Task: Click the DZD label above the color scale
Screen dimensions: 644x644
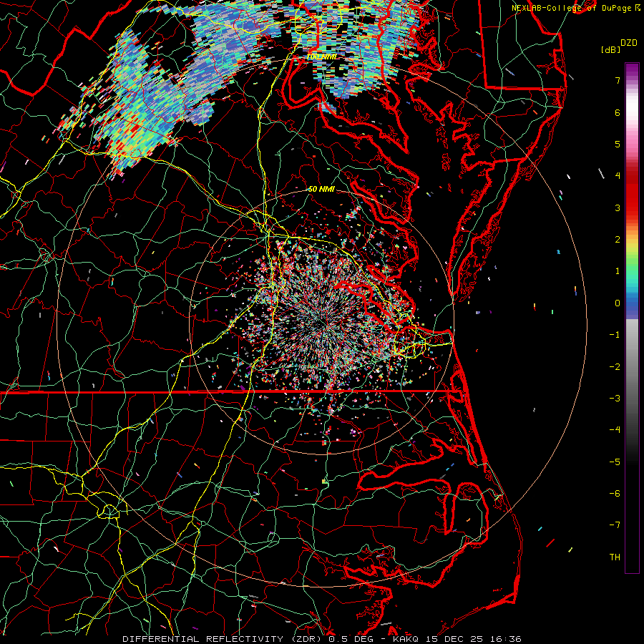Action: point(629,43)
